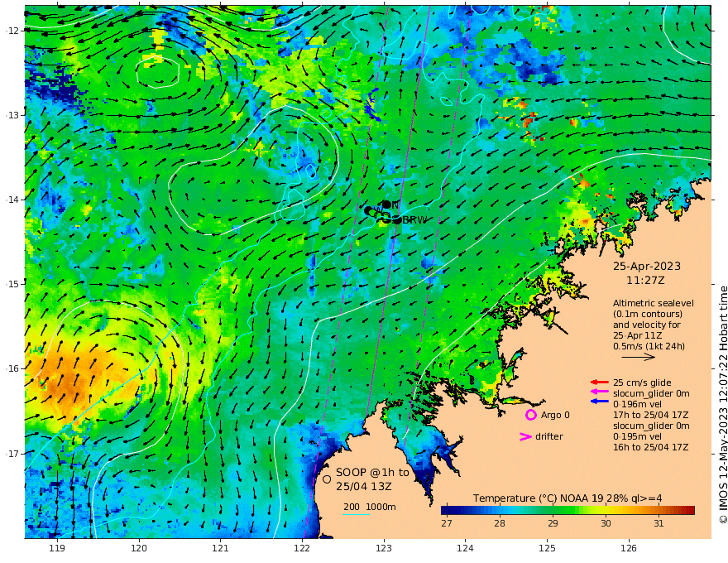This screenshot has width=728, height=563.
Task: Click the 'Temperature (°C) NOAA 19' title
Action: pyautogui.click(x=538, y=498)
